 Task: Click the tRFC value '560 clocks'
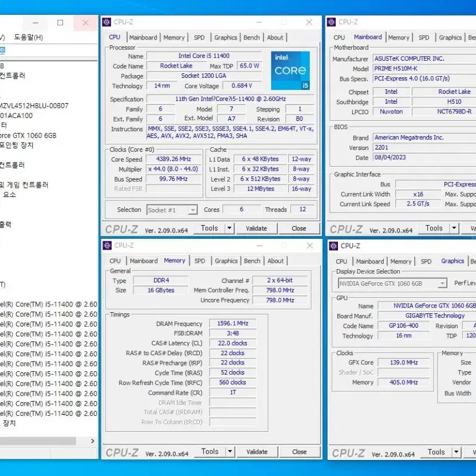pos(233,383)
